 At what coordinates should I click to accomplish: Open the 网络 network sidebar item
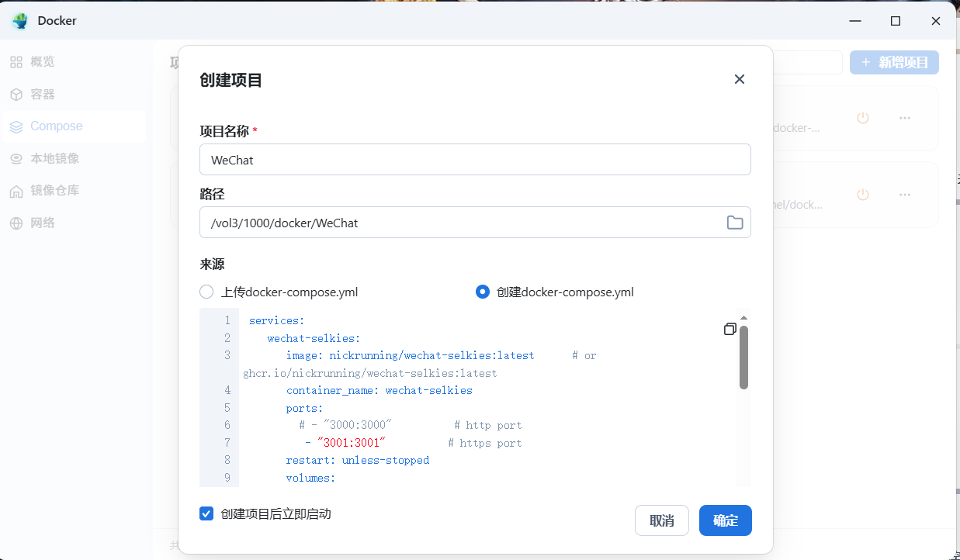[73, 223]
